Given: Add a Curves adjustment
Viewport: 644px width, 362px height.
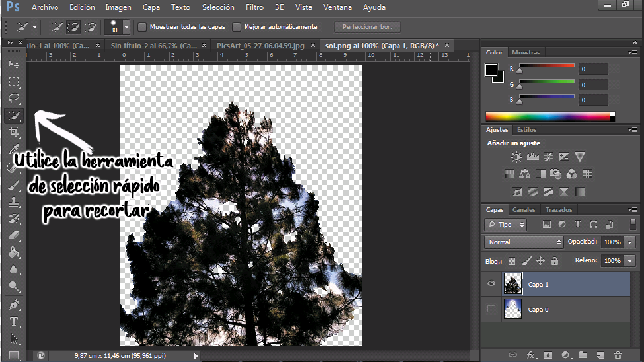Looking at the screenshot, I should 549,157.
